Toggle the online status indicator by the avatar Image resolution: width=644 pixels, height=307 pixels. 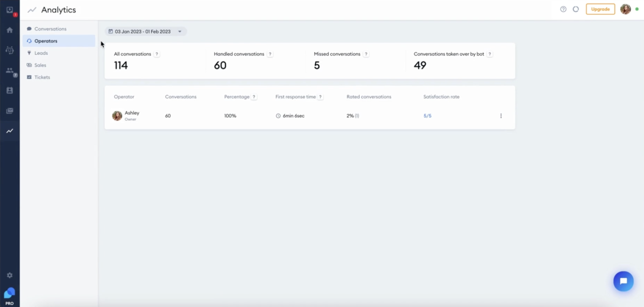(x=638, y=9)
